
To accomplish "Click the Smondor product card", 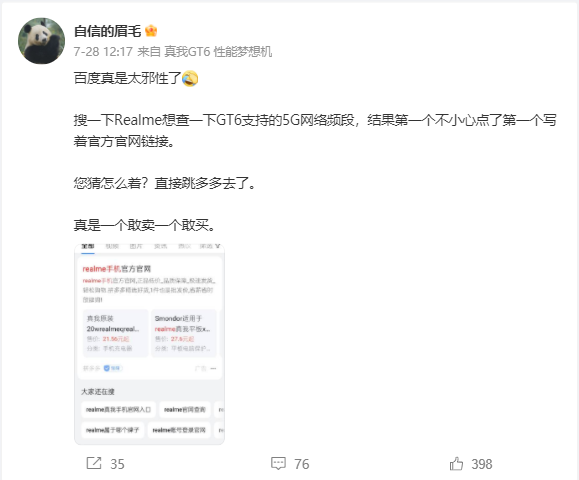I will pyautogui.click(x=184, y=333).
